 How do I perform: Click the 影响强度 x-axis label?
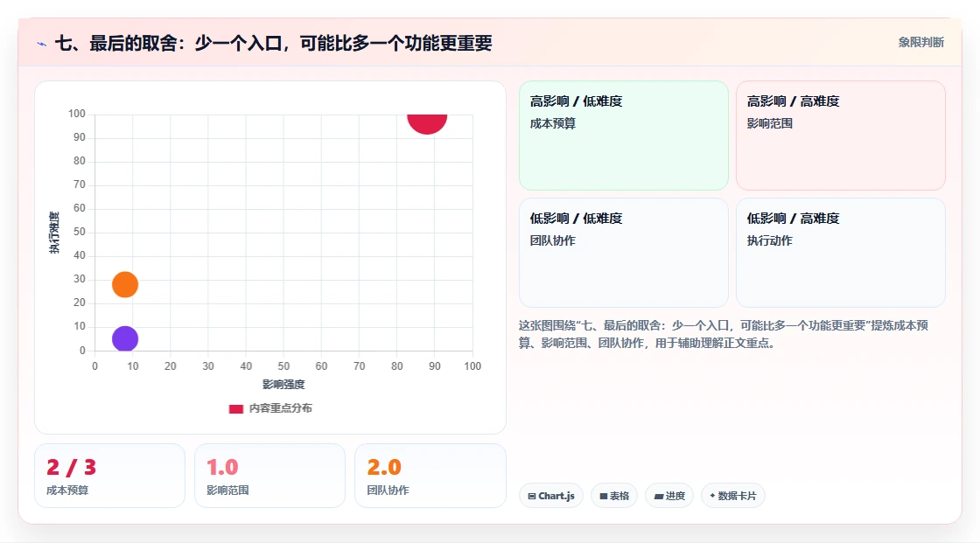tap(283, 384)
